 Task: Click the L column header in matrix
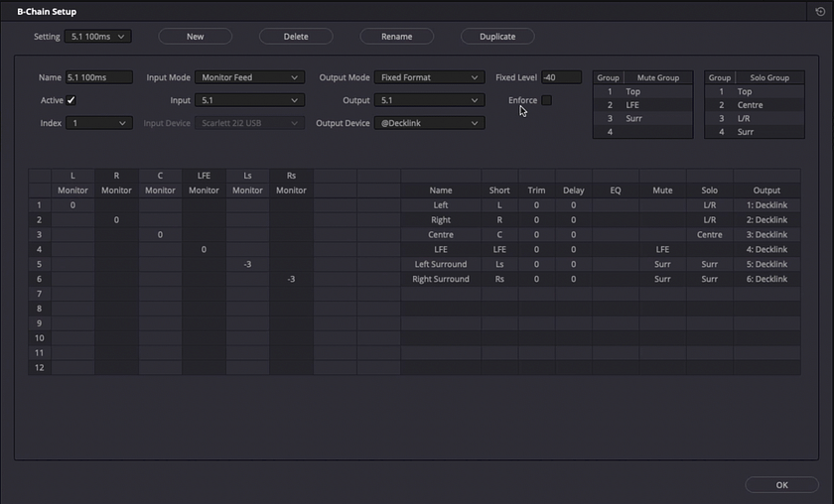[72, 176]
